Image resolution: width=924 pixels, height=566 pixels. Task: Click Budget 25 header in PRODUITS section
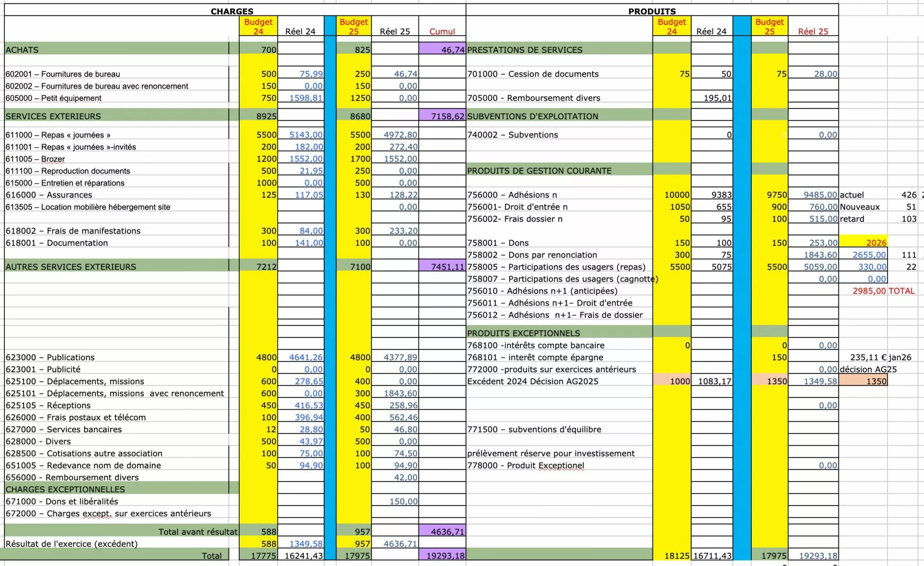(769, 26)
